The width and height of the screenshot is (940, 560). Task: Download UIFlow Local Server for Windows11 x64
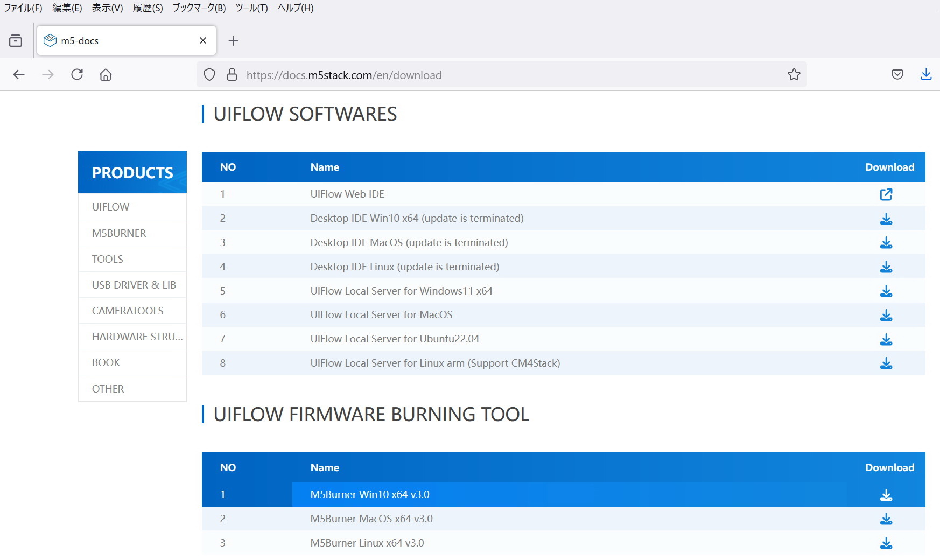[886, 291]
